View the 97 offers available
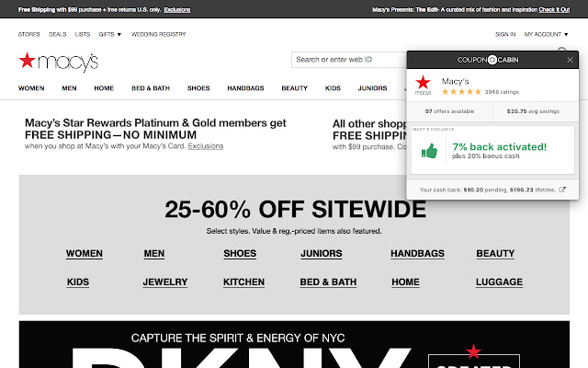This screenshot has height=368, width=588. (449, 111)
